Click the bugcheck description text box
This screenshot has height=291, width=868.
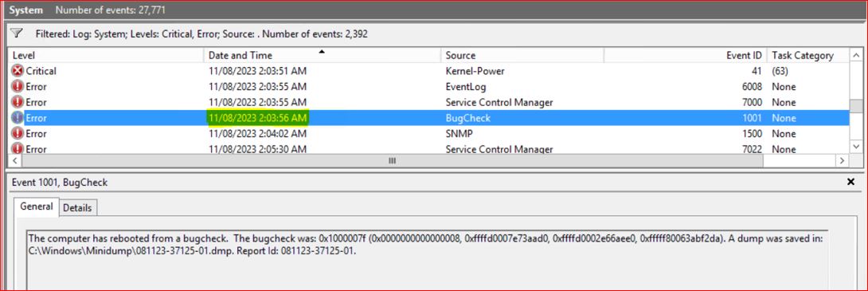pyautogui.click(x=428, y=260)
